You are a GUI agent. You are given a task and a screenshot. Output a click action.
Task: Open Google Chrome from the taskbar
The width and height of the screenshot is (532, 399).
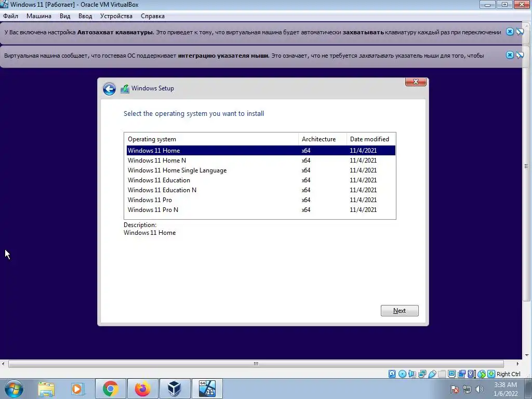[110, 389]
